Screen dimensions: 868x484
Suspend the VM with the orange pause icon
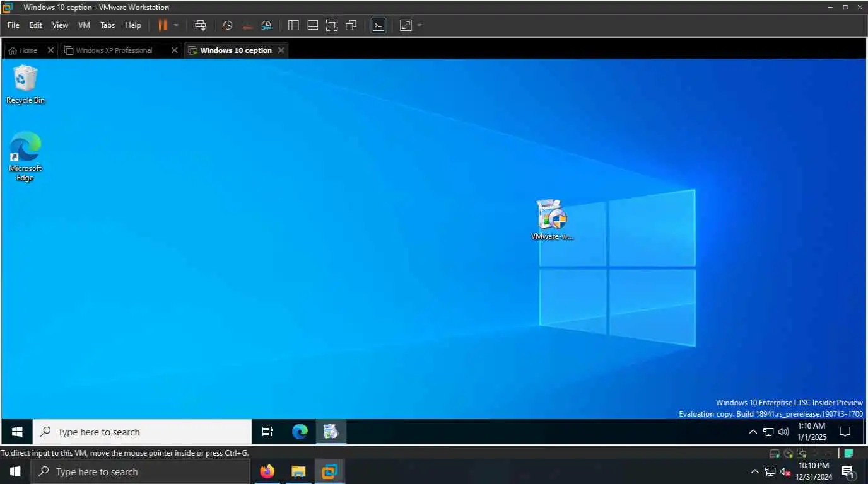click(x=162, y=25)
